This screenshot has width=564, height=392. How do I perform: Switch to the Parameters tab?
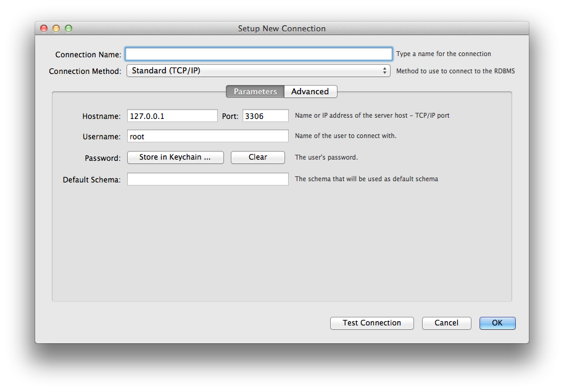(x=255, y=92)
